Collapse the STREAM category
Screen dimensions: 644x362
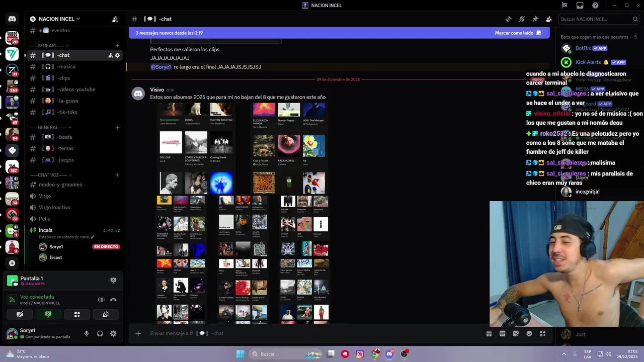pos(49,46)
